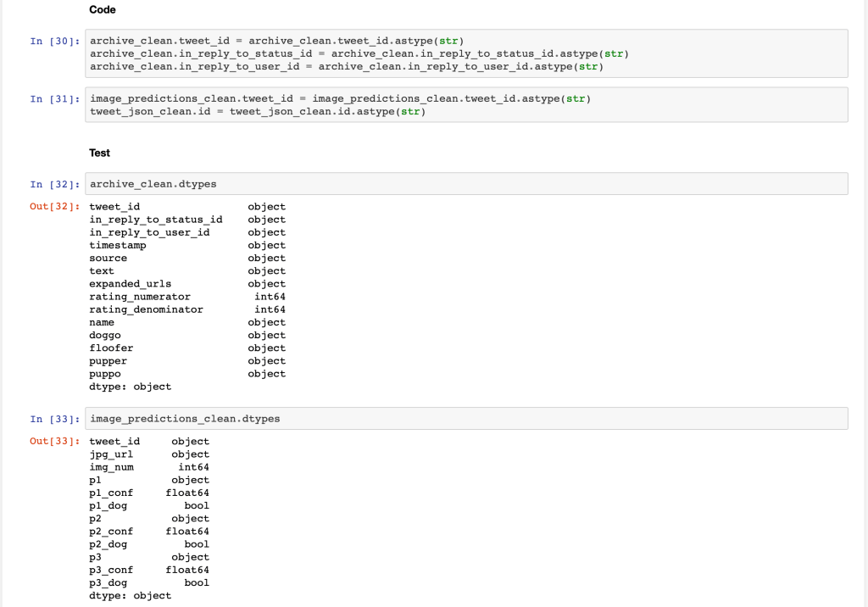Viewport: 868px width, 607px height.
Task: Click the tweet_json_clean.id astype code line
Action: coord(257,112)
